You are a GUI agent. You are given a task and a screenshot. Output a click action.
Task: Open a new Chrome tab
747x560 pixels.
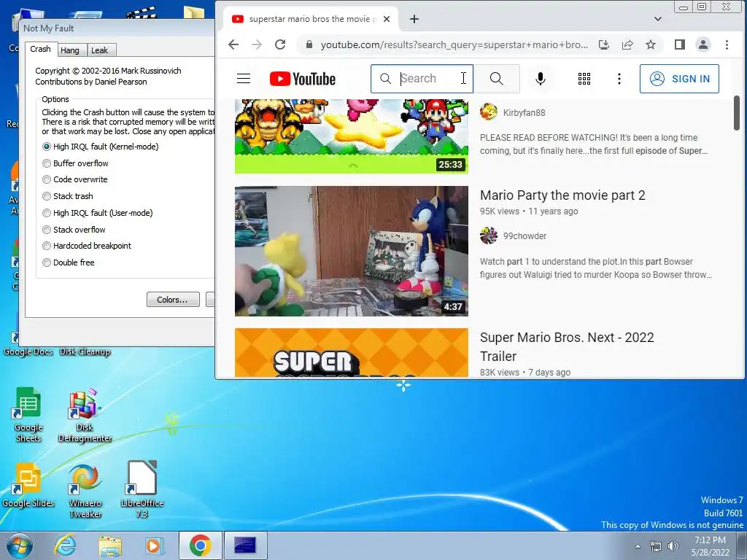pyautogui.click(x=414, y=19)
